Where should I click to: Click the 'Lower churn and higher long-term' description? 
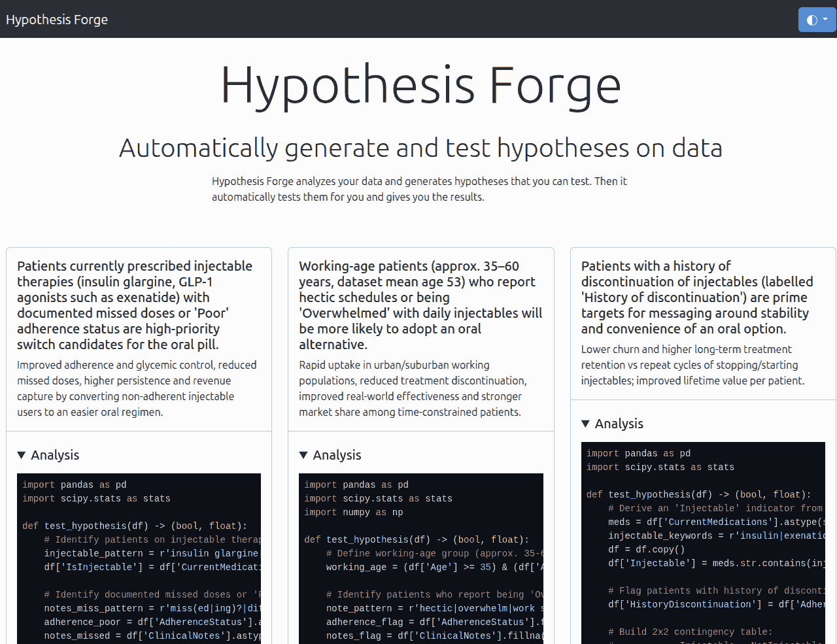coord(692,365)
